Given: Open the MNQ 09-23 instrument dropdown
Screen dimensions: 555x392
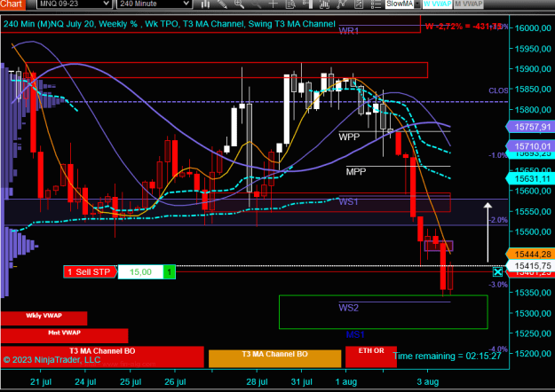Looking at the screenshot, I should (74, 4).
